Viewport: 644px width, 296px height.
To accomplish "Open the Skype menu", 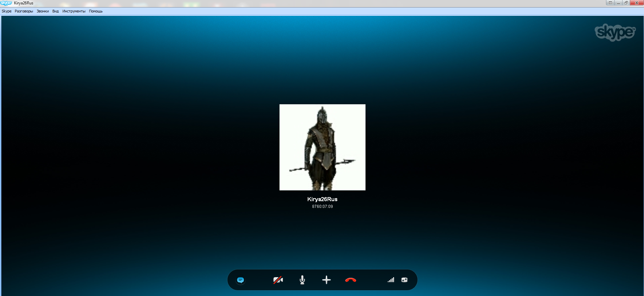I will [x=6, y=11].
